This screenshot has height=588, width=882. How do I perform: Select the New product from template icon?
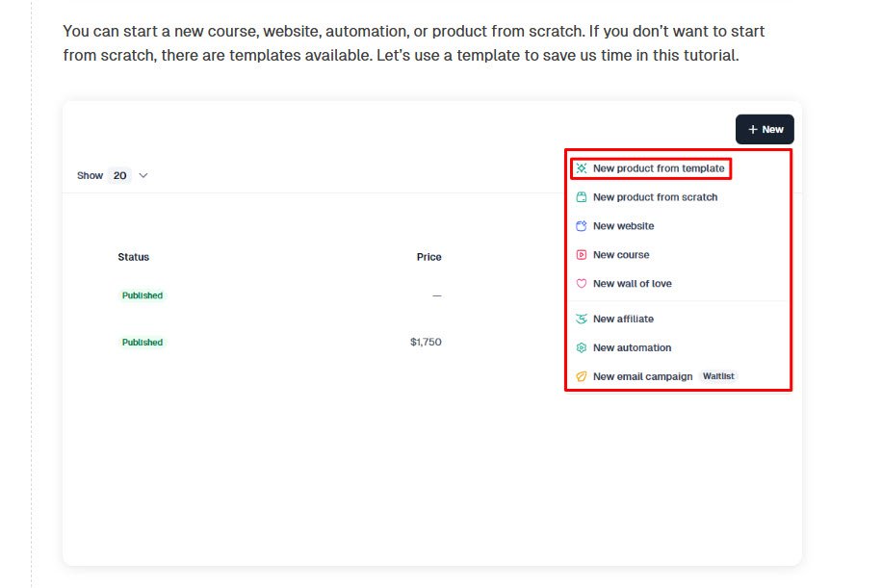(580, 167)
